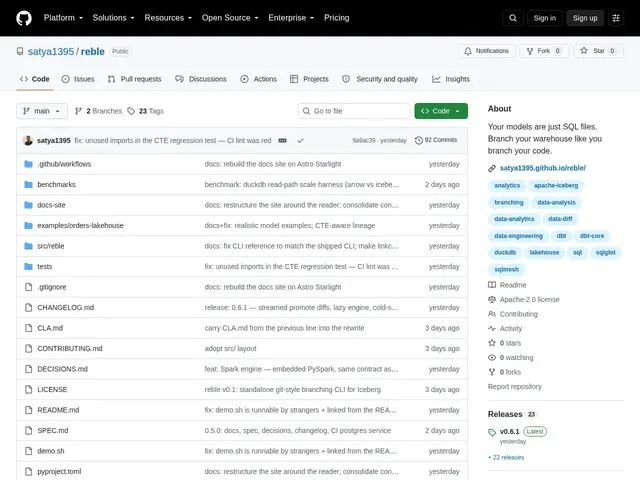Click the repository icon before satya1395

point(20,51)
